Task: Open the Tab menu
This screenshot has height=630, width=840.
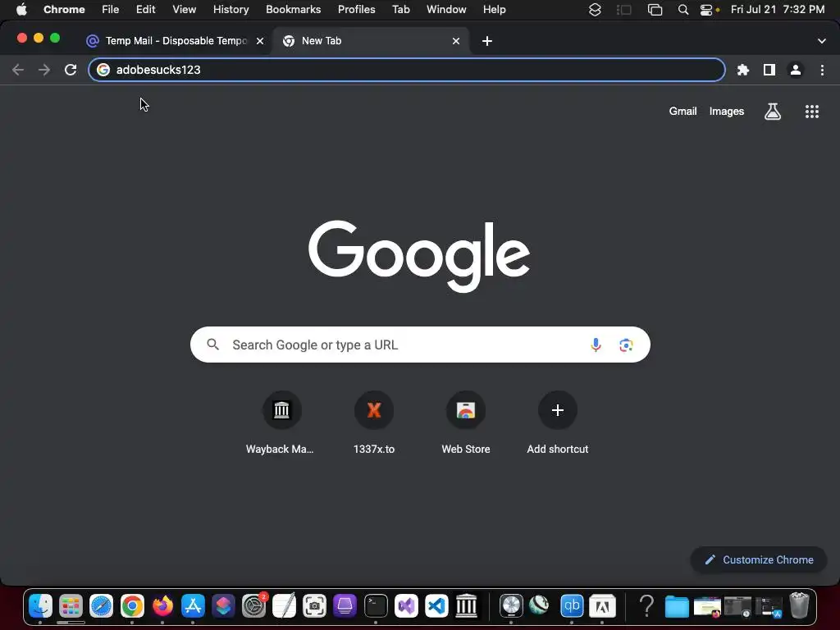Action: (x=400, y=10)
